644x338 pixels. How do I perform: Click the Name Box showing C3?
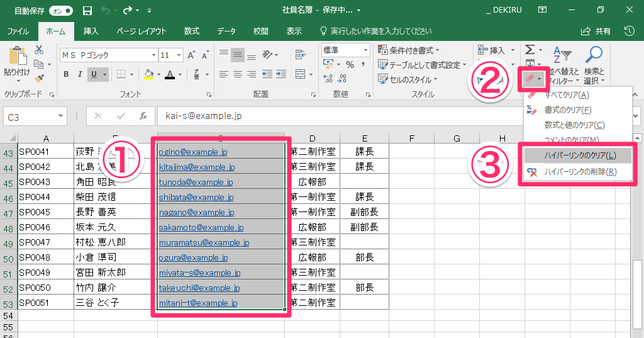click(x=35, y=117)
